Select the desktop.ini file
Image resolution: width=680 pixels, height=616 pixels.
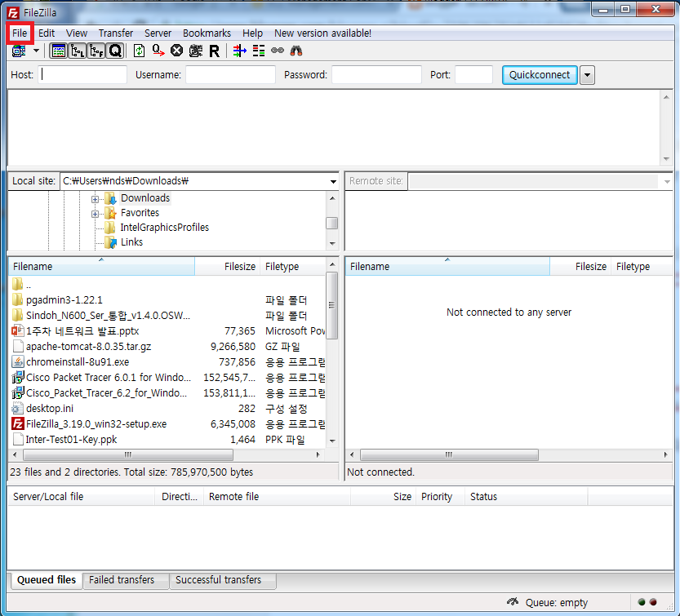pyautogui.click(x=50, y=408)
